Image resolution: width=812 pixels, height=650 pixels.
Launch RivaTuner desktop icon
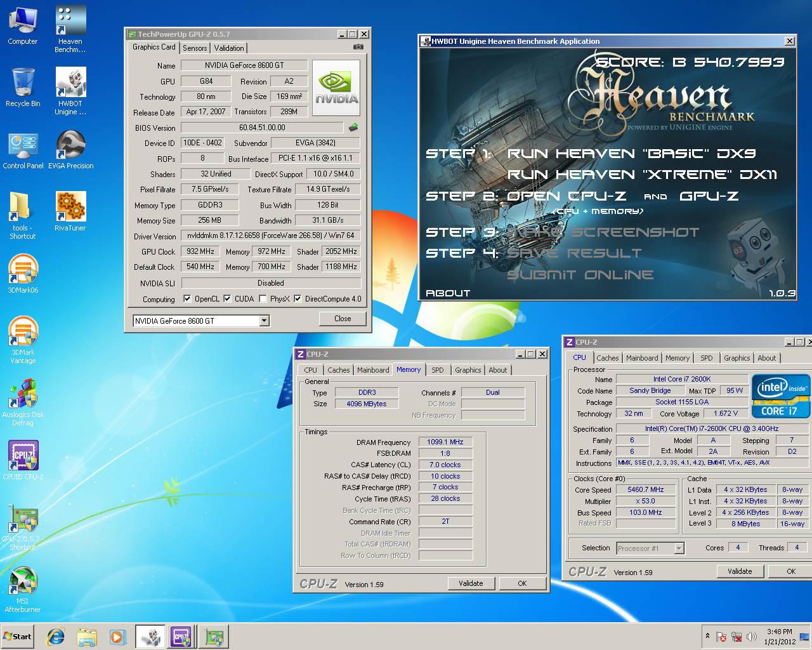tap(70, 212)
